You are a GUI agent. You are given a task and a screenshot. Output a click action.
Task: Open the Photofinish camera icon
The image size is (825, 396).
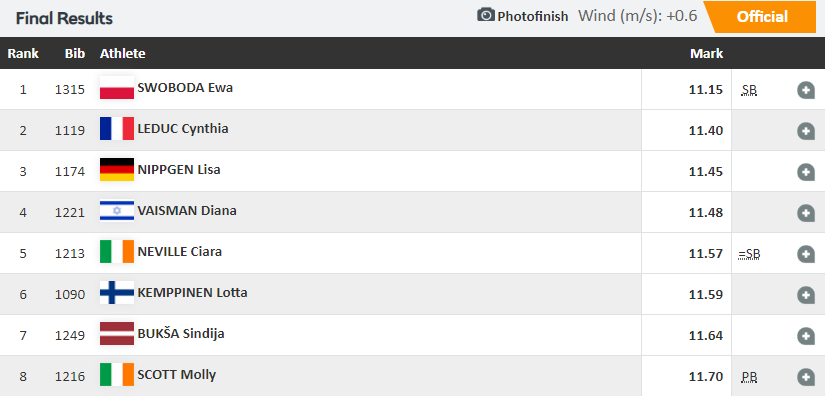coord(486,15)
